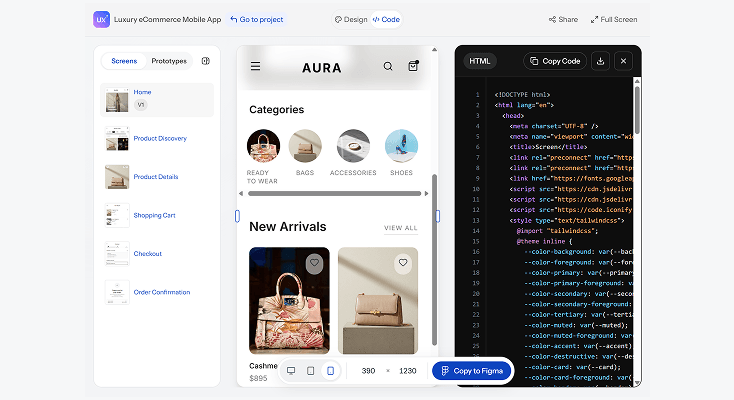Click Shopping Cart thumbnail

click(x=117, y=215)
